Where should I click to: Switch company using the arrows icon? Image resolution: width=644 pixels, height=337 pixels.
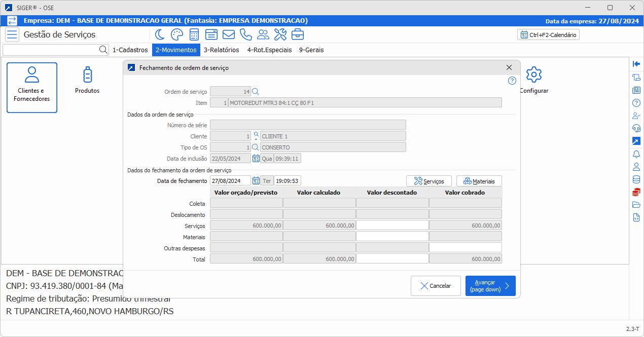12,21
